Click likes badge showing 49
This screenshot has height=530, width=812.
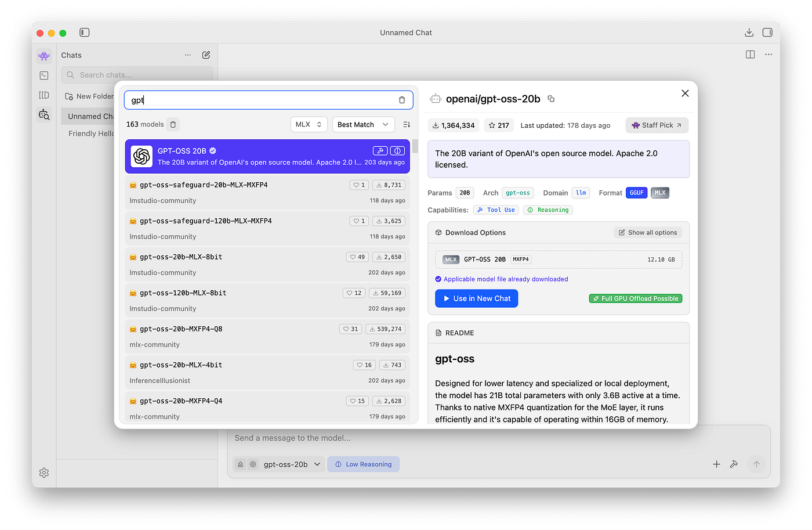[357, 257]
